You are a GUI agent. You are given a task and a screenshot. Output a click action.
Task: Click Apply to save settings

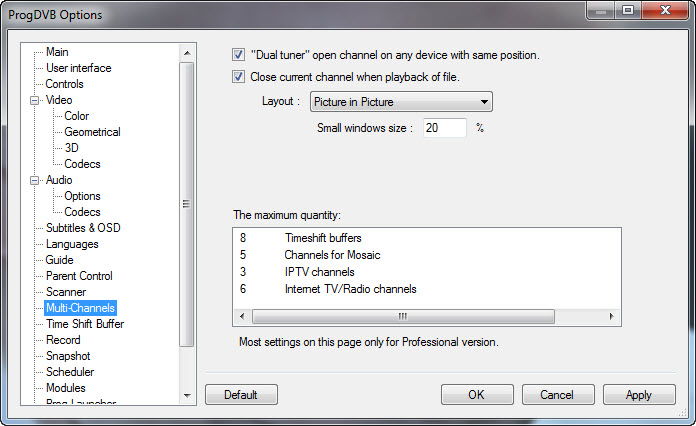[x=639, y=395]
